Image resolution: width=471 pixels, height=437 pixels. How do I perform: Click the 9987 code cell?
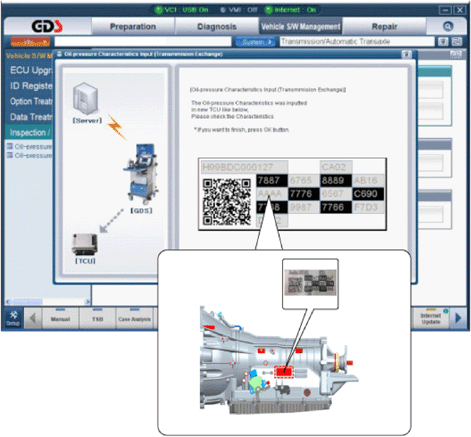(304, 207)
